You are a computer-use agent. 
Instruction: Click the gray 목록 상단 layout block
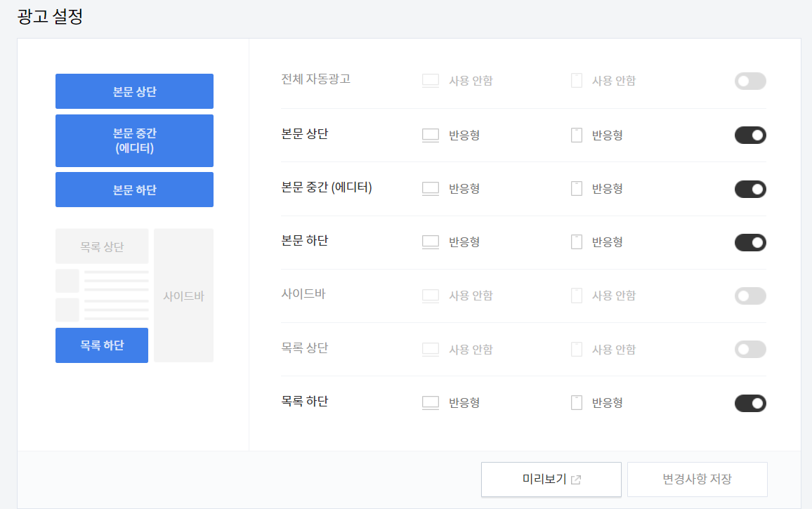(x=101, y=246)
